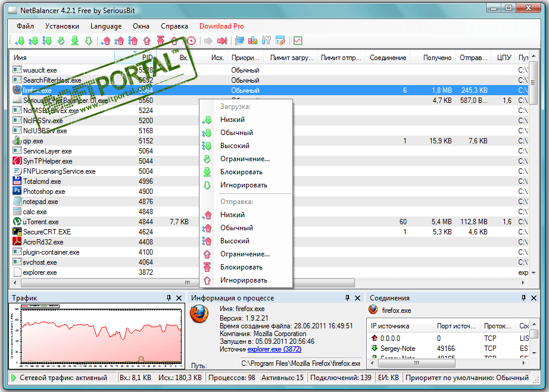Sort by the ЦПУ column header
This screenshot has width=549, height=392.
tap(504, 58)
